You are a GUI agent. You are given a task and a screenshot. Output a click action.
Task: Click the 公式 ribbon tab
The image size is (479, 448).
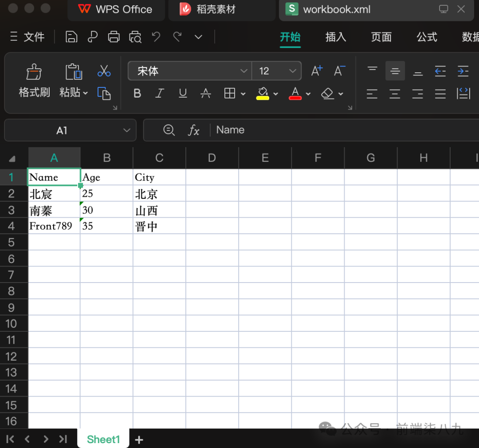pyautogui.click(x=427, y=37)
